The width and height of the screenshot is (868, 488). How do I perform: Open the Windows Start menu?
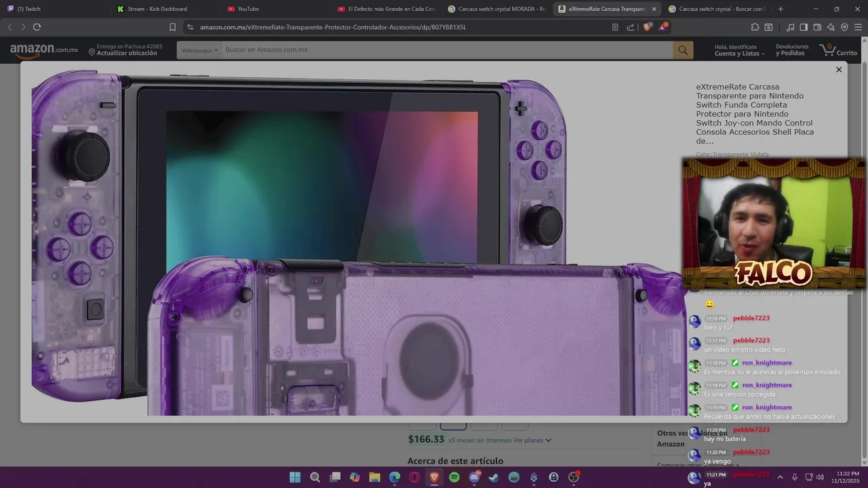click(295, 477)
